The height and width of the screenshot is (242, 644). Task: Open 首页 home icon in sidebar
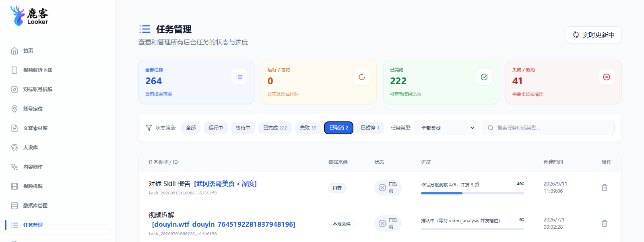tap(14, 51)
